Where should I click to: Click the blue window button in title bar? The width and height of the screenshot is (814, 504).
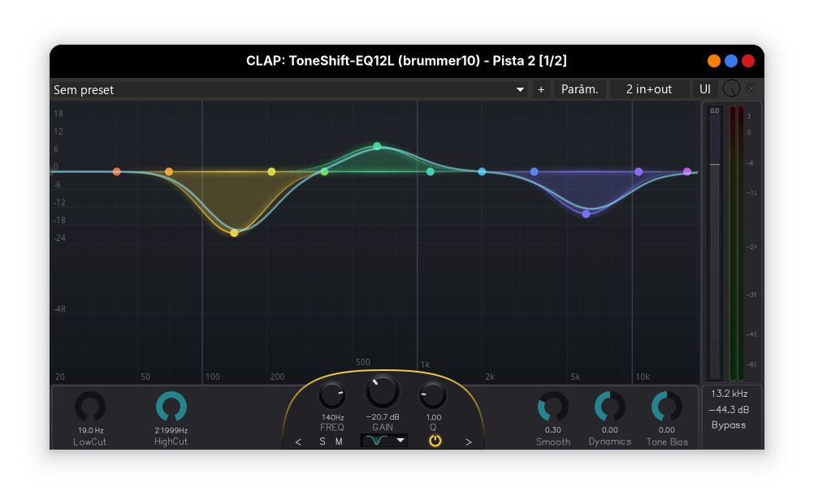click(x=731, y=61)
